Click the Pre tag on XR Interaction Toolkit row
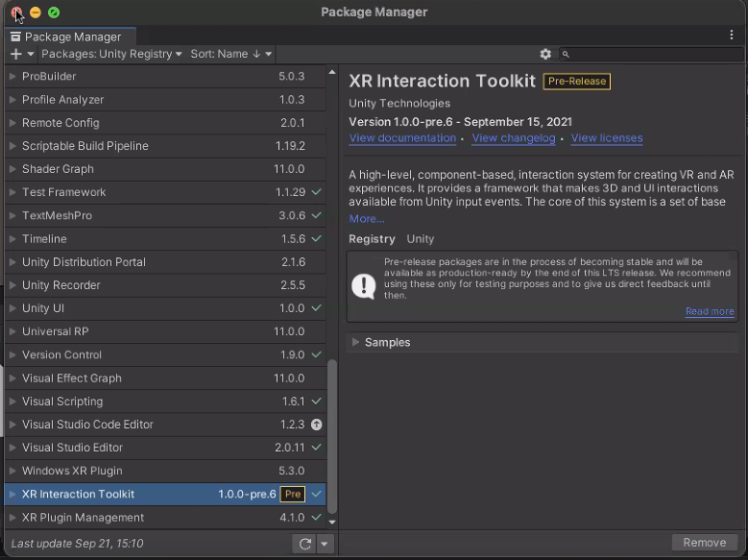 tap(293, 494)
